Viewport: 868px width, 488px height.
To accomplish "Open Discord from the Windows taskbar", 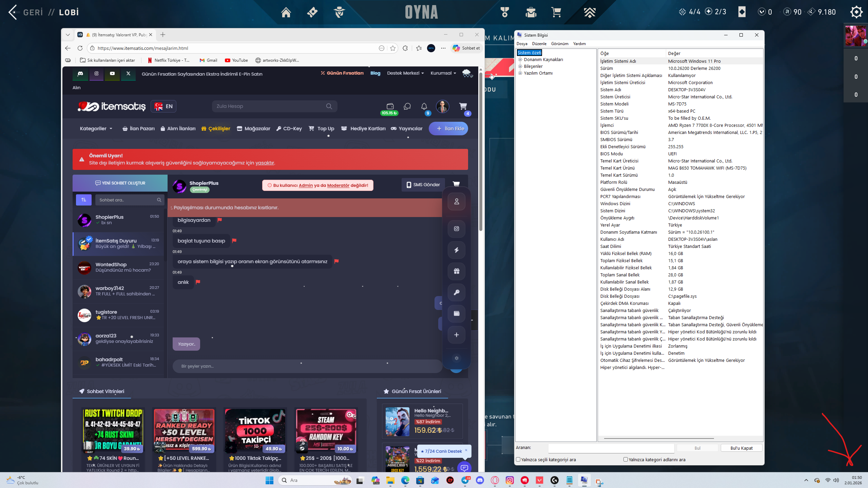I will pos(480,480).
